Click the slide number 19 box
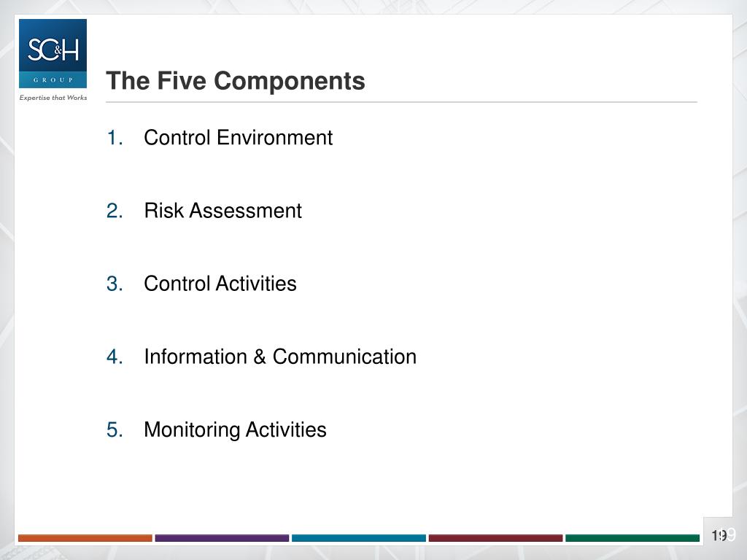This screenshot has width=747, height=560. [719, 536]
